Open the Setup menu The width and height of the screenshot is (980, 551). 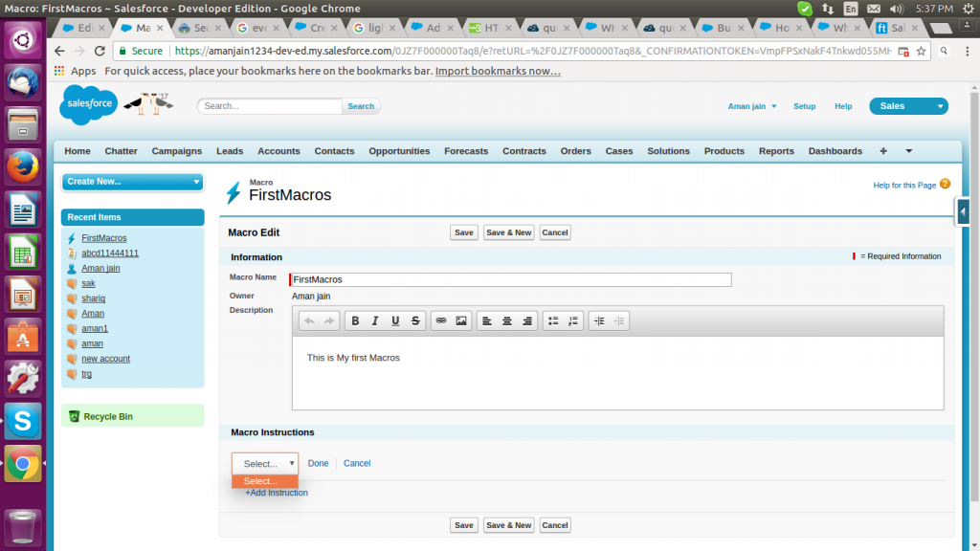[x=804, y=106]
